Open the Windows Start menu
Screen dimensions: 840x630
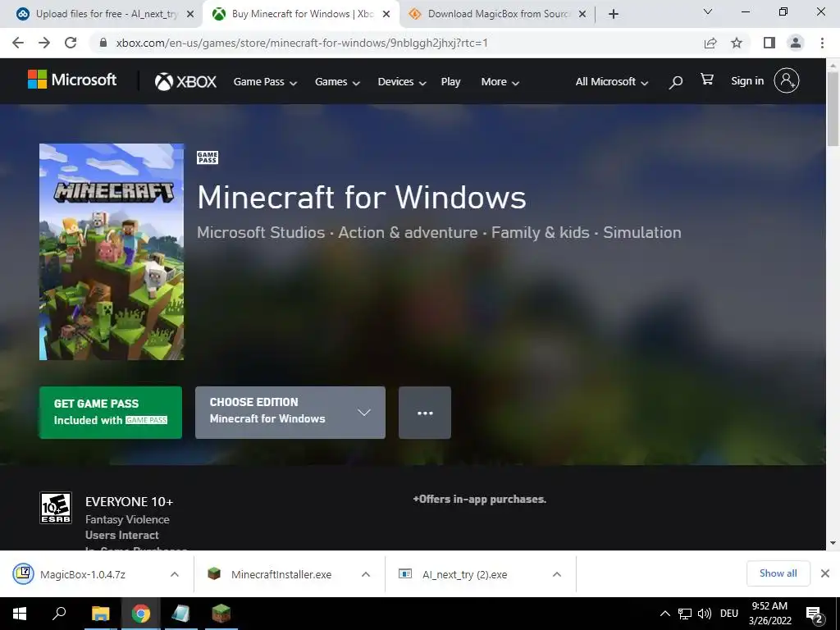[x=20, y=614]
